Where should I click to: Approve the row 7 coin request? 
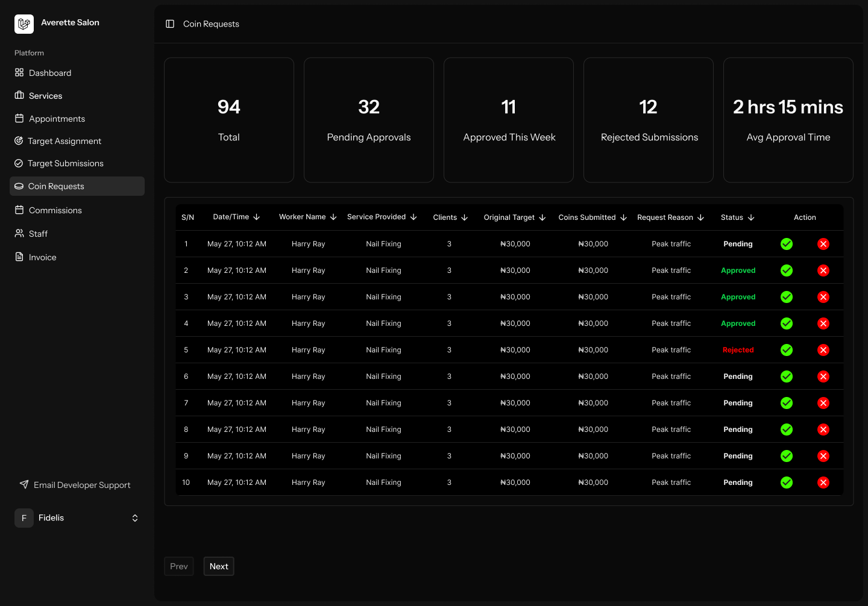tap(787, 403)
